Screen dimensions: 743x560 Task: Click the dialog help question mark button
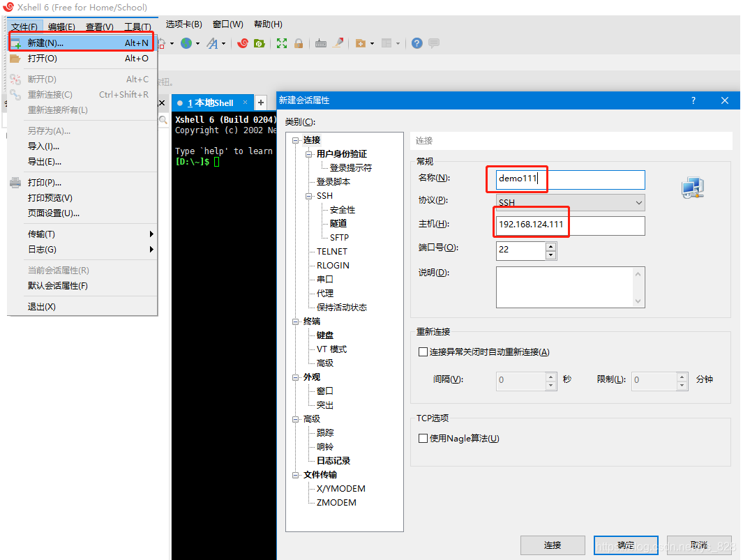click(x=693, y=100)
